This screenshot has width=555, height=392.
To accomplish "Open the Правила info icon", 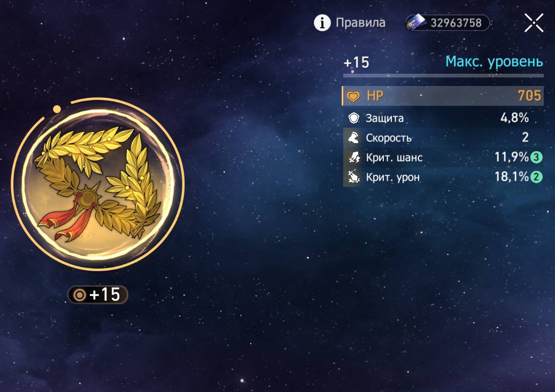I will coord(322,23).
